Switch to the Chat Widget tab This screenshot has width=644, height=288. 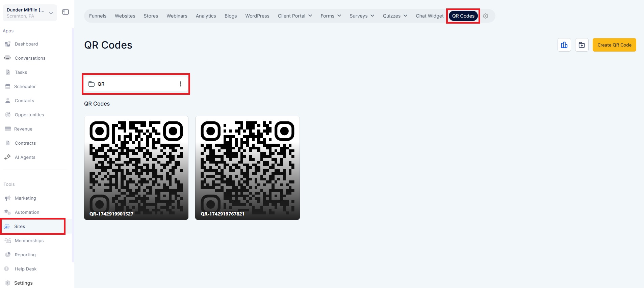(430, 16)
